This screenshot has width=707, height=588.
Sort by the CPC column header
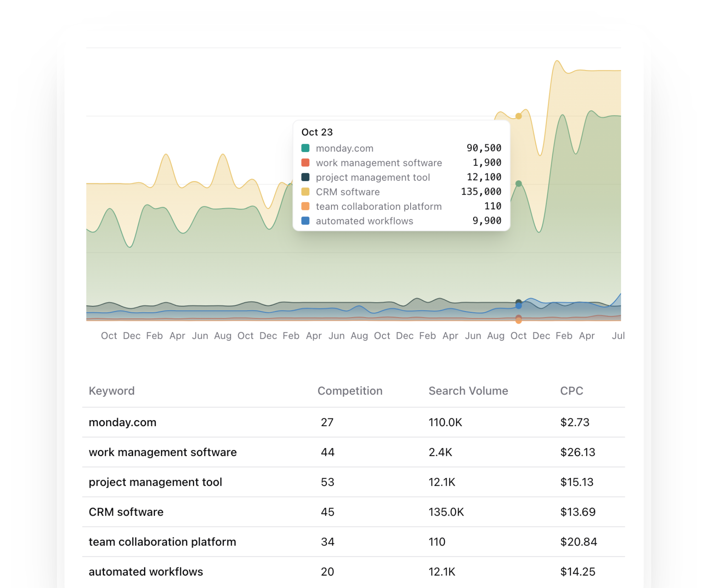[x=572, y=391]
